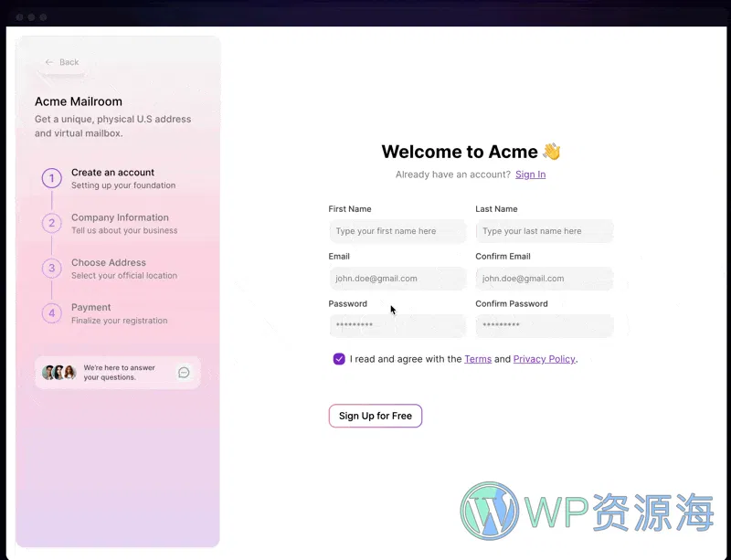Click the Choose Address step title
Viewport: 731px width, 560px height.
pyautogui.click(x=109, y=262)
